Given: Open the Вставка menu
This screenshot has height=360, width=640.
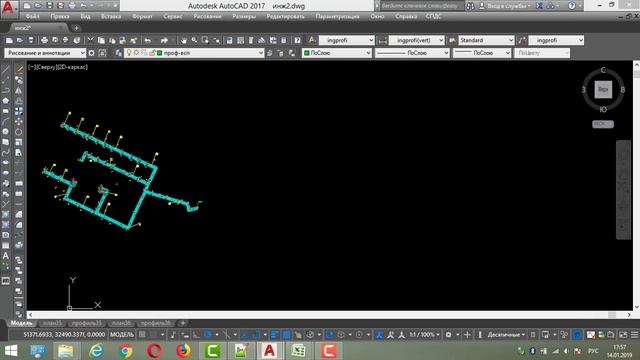Looking at the screenshot, I should (x=111, y=16).
